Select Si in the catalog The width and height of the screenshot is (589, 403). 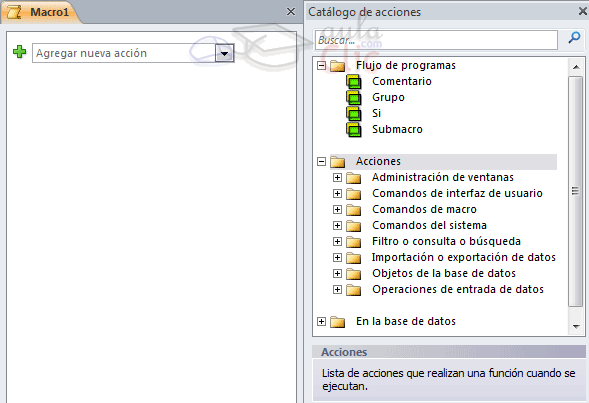coord(376,113)
